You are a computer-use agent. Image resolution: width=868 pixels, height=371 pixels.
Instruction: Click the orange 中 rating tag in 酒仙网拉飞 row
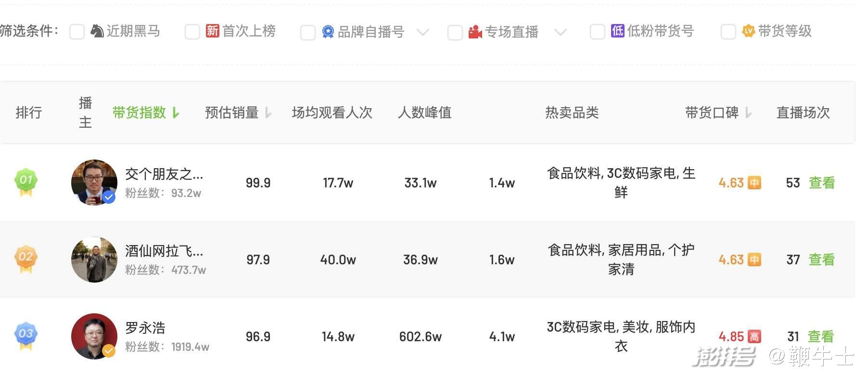754,260
